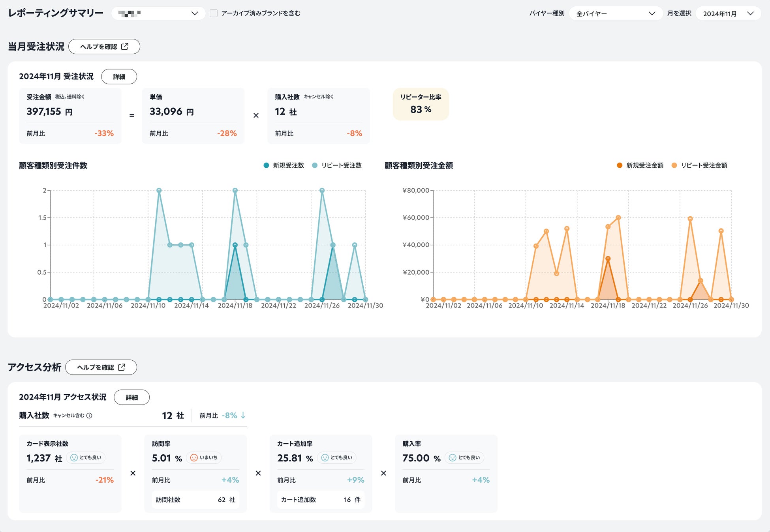Click the smiley icon in カート追加率 badge
This screenshot has width=770, height=532.
(x=325, y=458)
